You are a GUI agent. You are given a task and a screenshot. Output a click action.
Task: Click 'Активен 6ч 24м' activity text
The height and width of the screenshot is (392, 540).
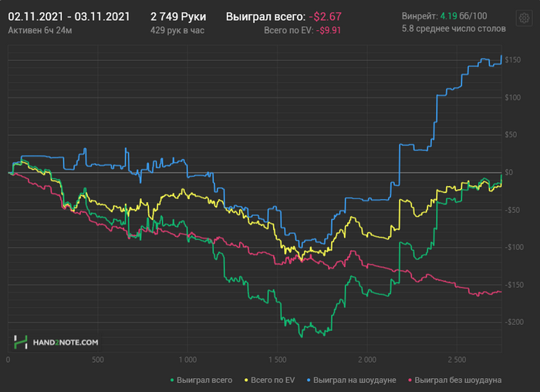(x=40, y=30)
